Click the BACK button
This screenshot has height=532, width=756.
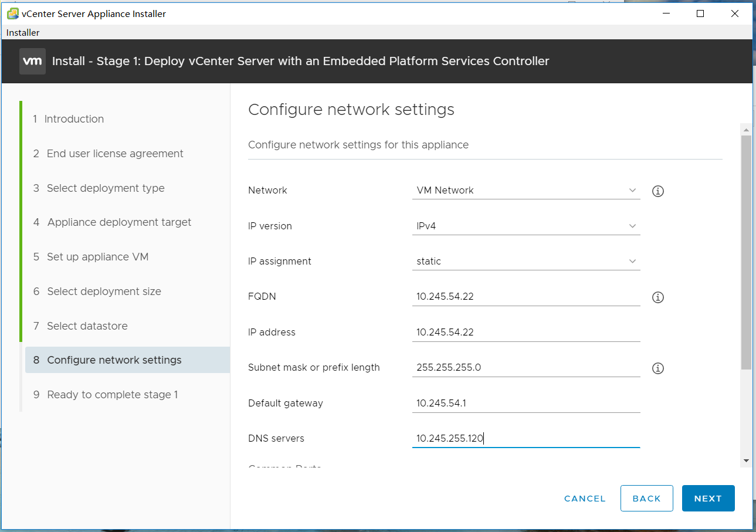[646, 499]
